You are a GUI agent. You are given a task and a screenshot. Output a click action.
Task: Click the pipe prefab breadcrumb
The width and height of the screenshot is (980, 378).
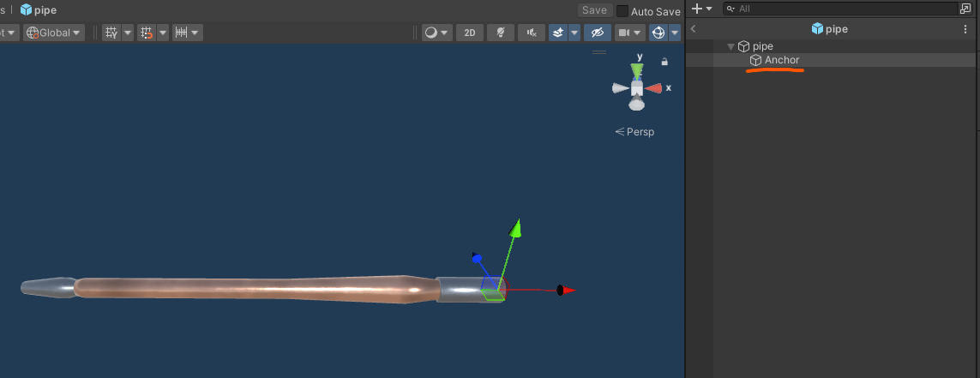pos(38,10)
